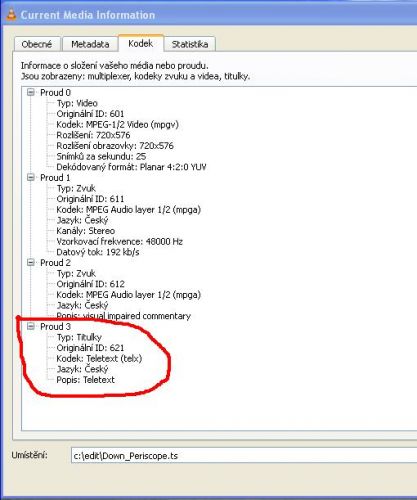Select the Kanály: Stereo row
Screen dimensions: 417x500
(86, 231)
